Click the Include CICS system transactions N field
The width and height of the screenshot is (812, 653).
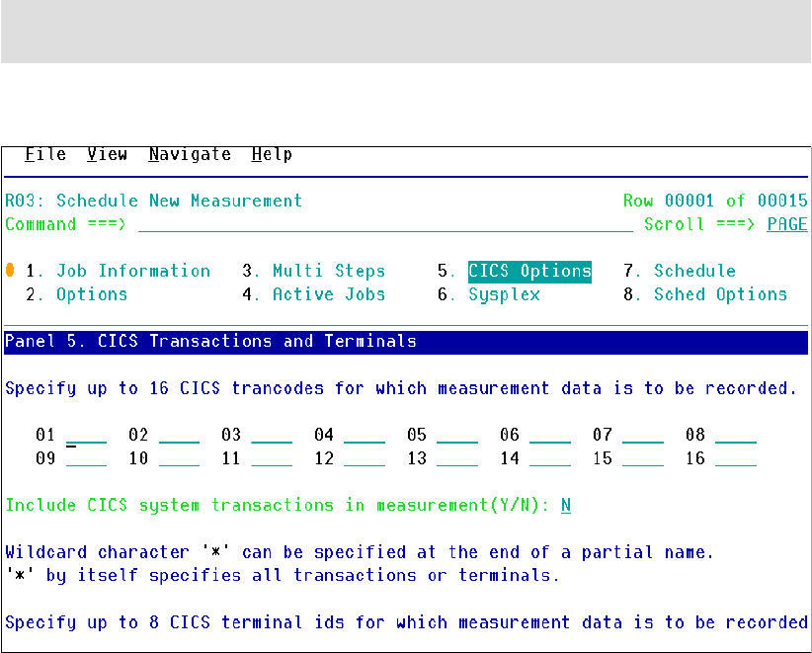pos(566,505)
